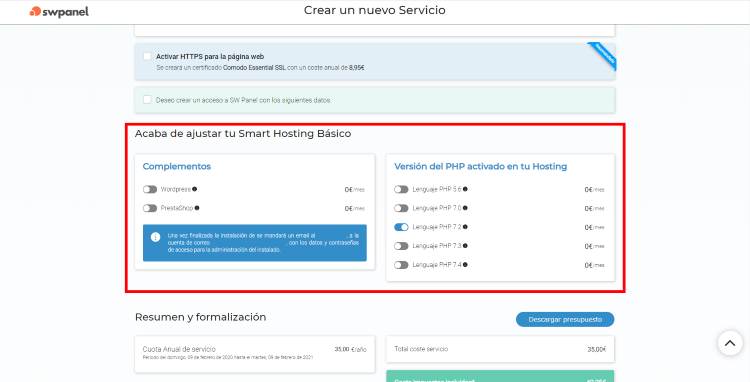The width and height of the screenshot is (750, 382).
Task: Click the total amount 35,00€
Action: (x=596, y=349)
